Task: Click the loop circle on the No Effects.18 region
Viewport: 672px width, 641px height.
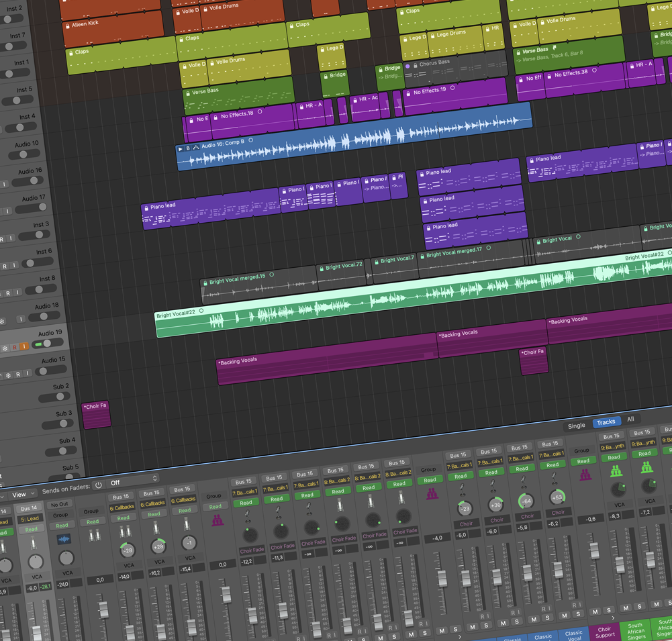Action: tap(260, 112)
